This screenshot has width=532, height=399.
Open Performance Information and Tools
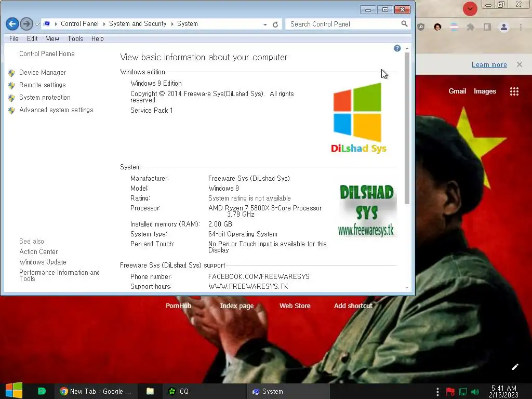[x=59, y=275]
